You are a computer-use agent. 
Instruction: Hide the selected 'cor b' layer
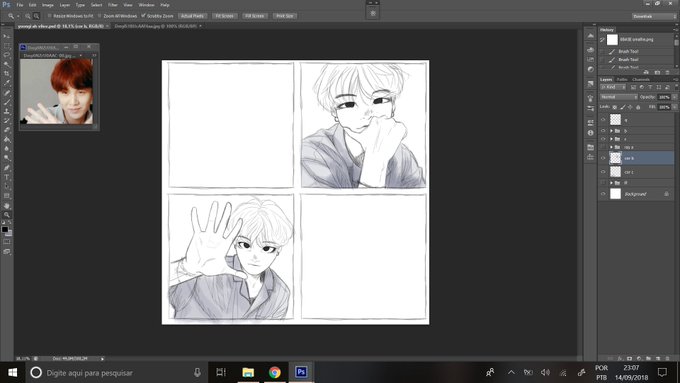pyautogui.click(x=603, y=158)
